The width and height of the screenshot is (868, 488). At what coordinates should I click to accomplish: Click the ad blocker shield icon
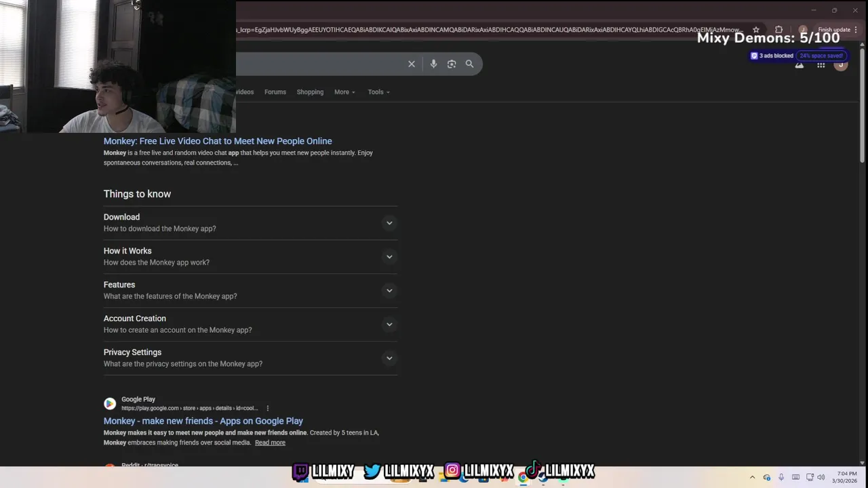pyautogui.click(x=754, y=56)
